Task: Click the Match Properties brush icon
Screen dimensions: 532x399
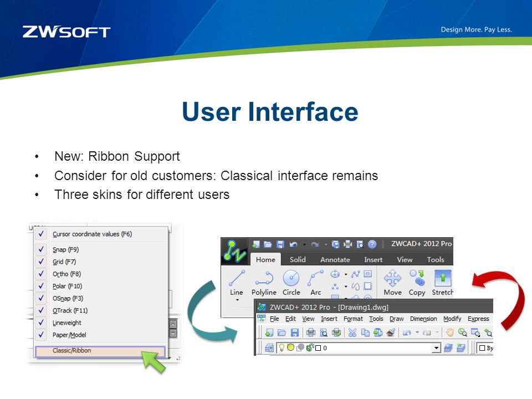Action: click(x=391, y=332)
